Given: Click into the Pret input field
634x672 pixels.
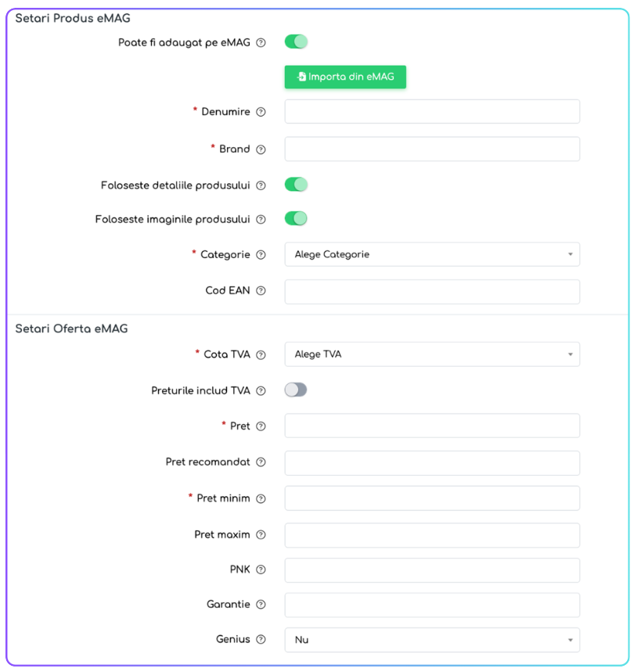Looking at the screenshot, I should (432, 426).
